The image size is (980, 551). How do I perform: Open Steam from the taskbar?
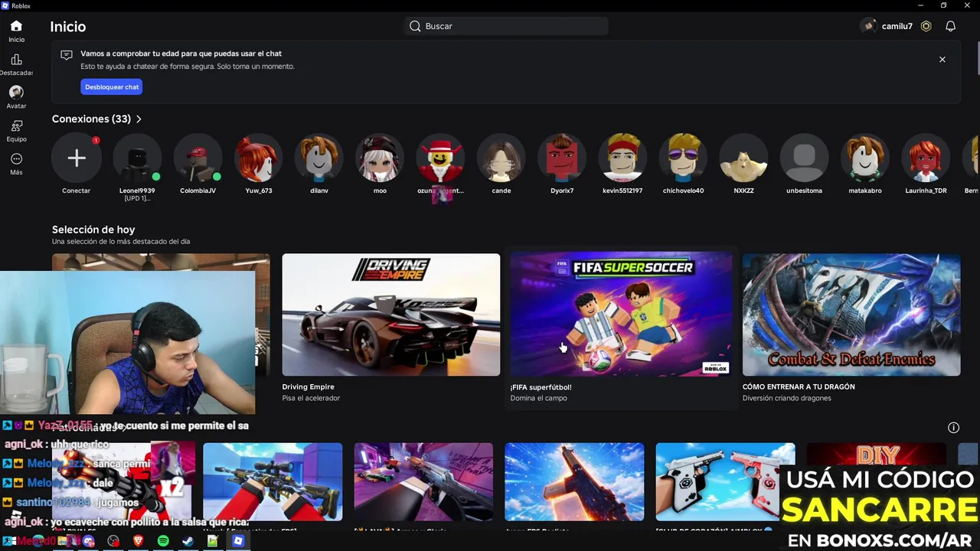[x=188, y=541]
